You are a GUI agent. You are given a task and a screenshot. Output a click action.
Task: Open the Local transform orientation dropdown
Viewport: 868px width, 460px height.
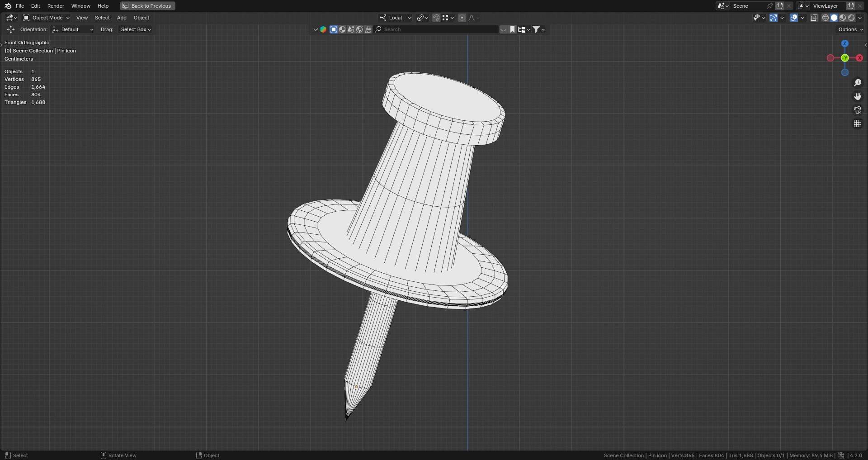(x=396, y=18)
